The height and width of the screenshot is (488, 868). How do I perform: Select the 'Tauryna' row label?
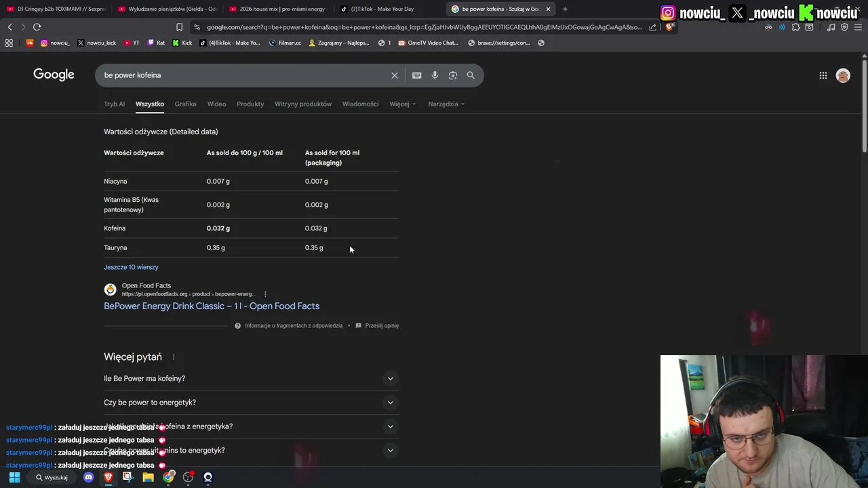click(115, 248)
